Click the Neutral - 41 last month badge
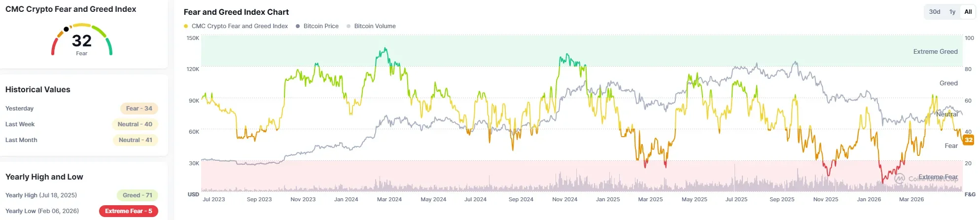The width and height of the screenshot is (980, 220). tap(135, 140)
